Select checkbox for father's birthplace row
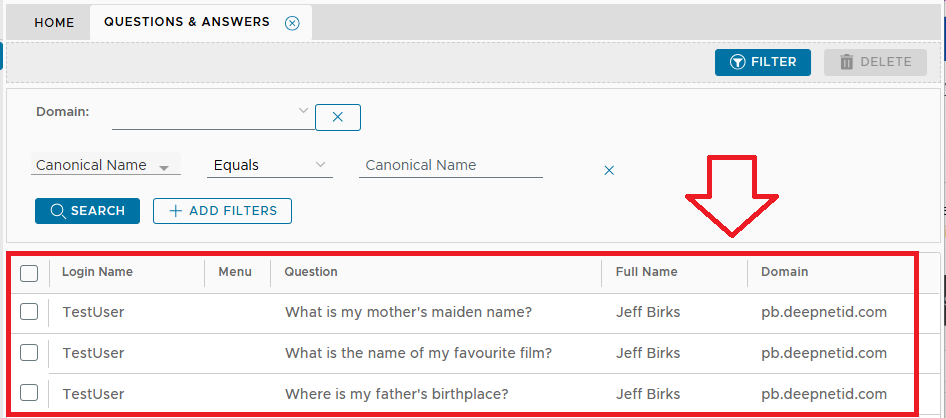This screenshot has height=418, width=946. coord(29,392)
